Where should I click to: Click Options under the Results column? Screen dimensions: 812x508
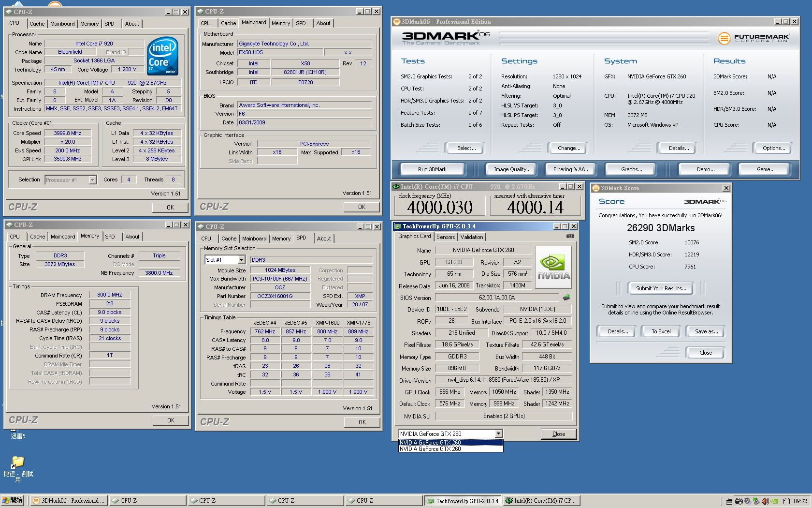click(x=773, y=148)
